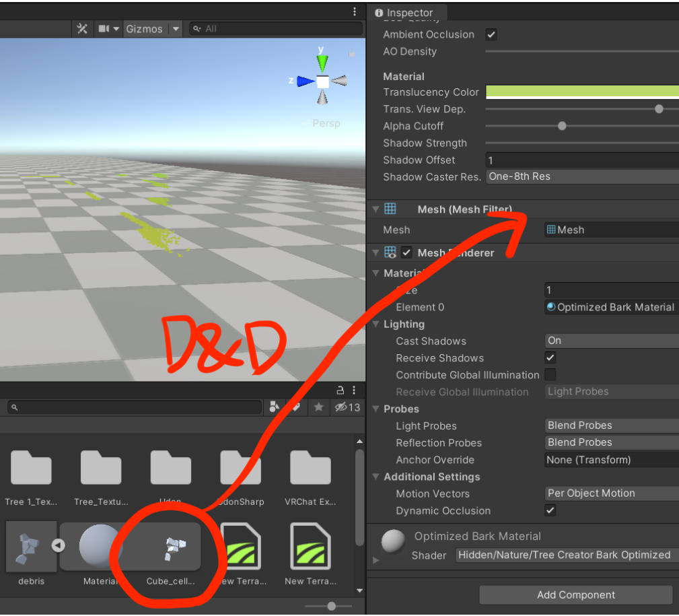The width and height of the screenshot is (679, 616).
Task: Expand the Optimized Bark Material properties
Action: point(376,561)
